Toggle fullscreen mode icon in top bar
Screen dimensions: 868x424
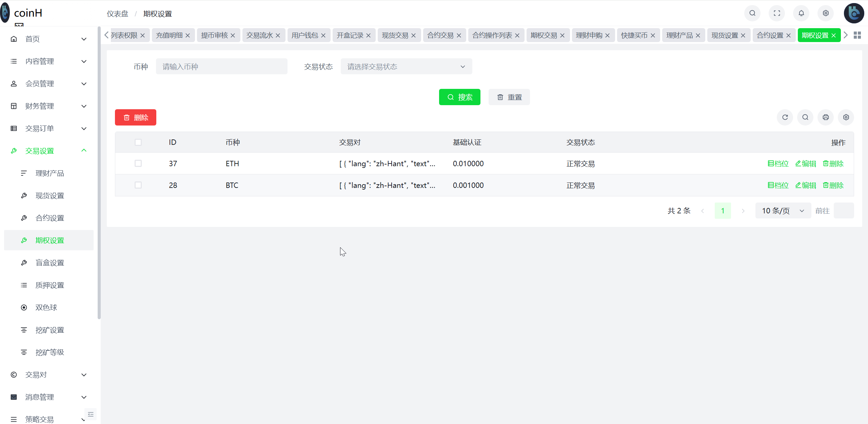point(777,13)
